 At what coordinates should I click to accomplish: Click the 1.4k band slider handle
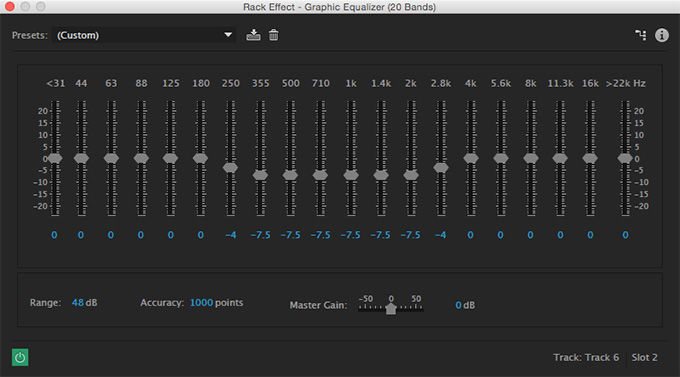[381, 175]
